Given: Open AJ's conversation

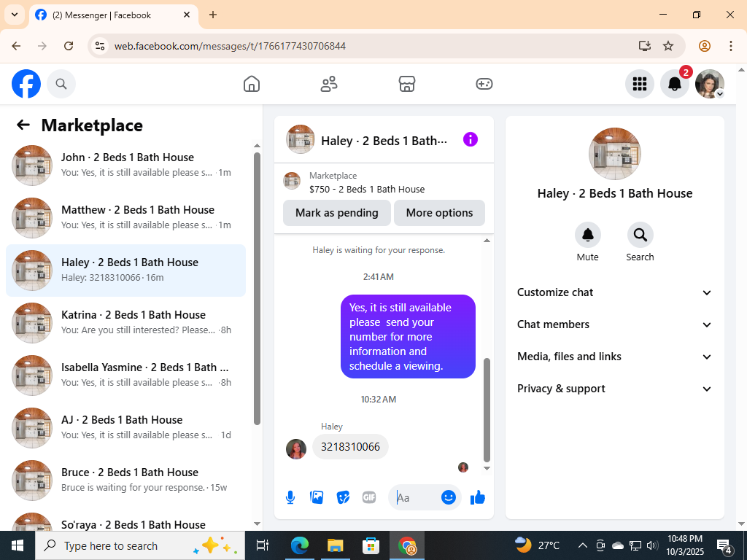Looking at the screenshot, I should coord(125,427).
